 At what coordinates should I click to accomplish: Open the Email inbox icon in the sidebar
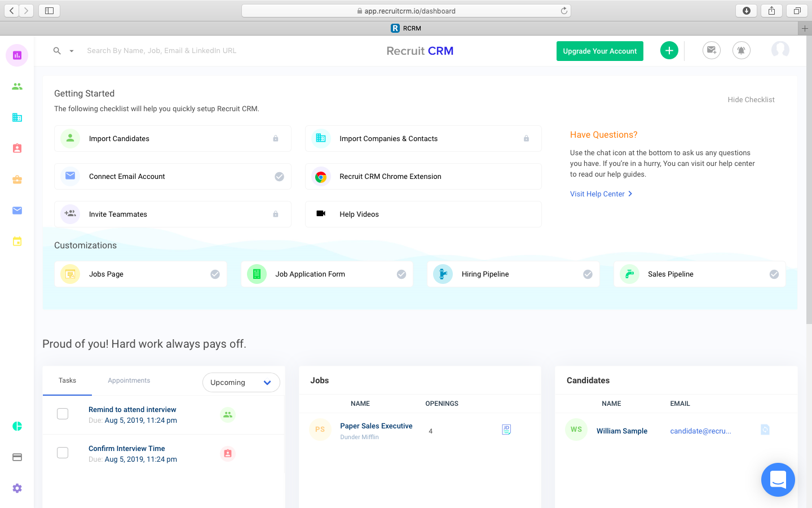click(17, 211)
